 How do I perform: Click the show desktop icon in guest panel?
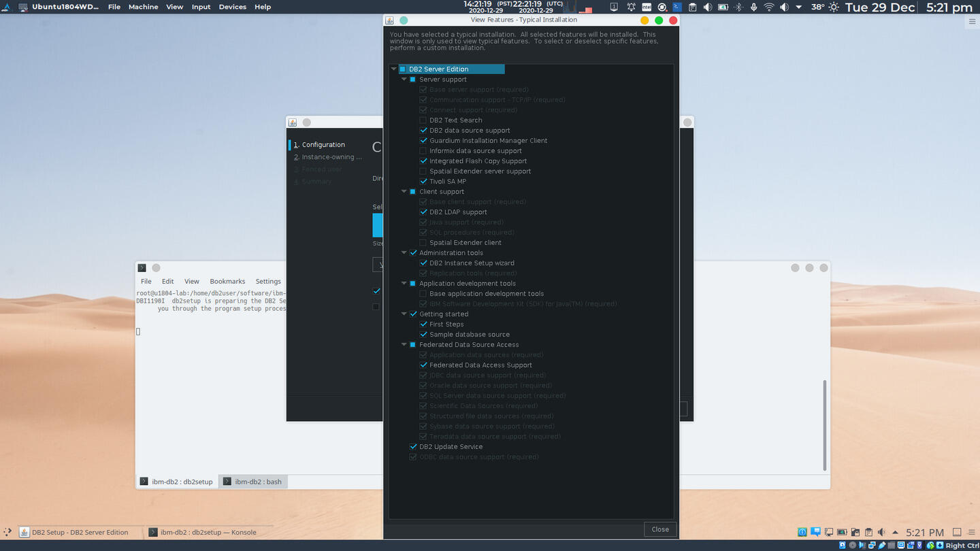pos(957,532)
